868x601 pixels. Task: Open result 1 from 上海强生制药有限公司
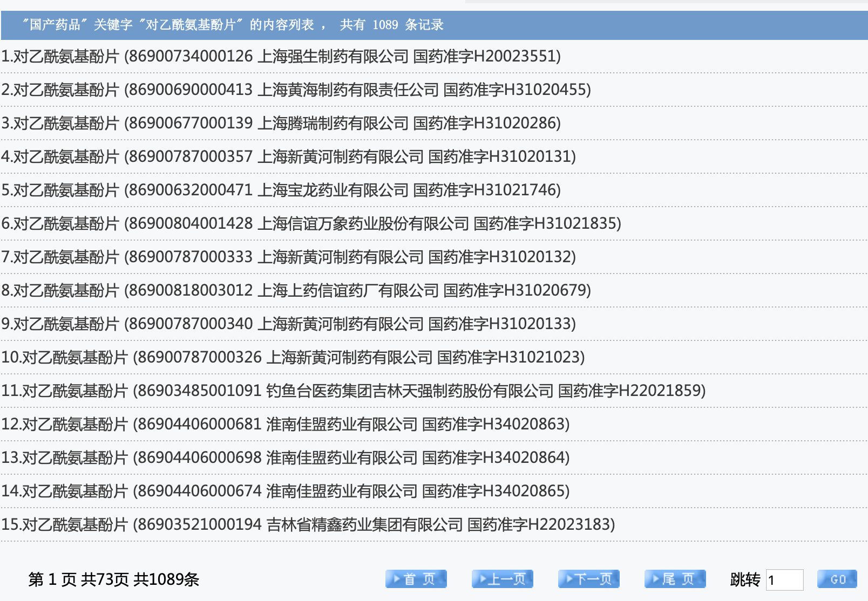[281, 56]
